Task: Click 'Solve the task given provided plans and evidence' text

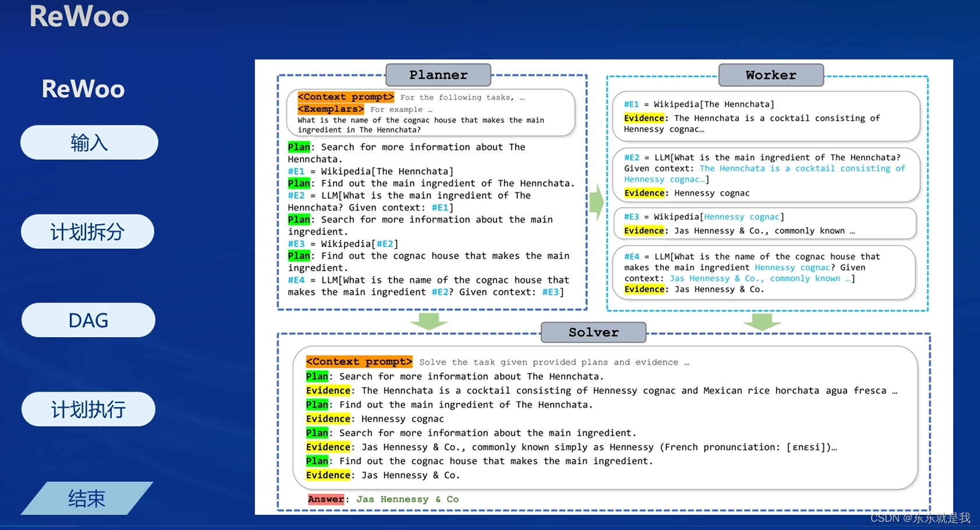Action: click(554, 362)
